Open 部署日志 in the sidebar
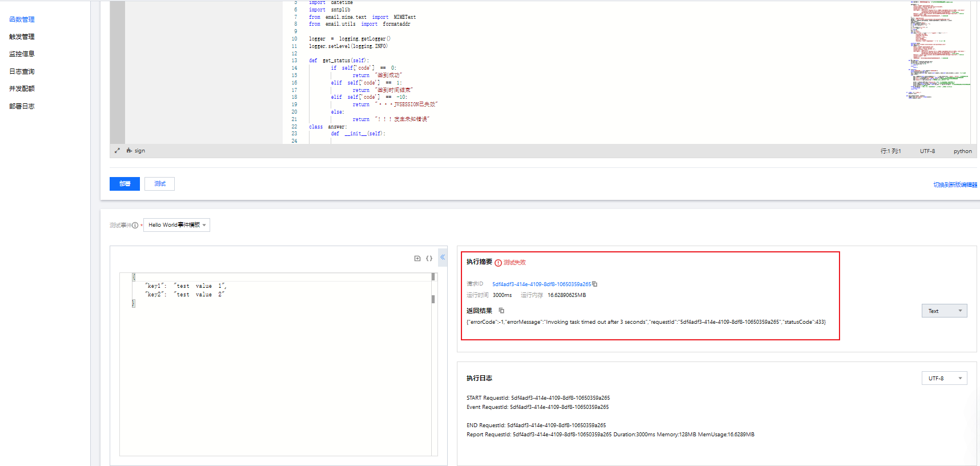Screen dimensions: 980x466 (x=22, y=106)
